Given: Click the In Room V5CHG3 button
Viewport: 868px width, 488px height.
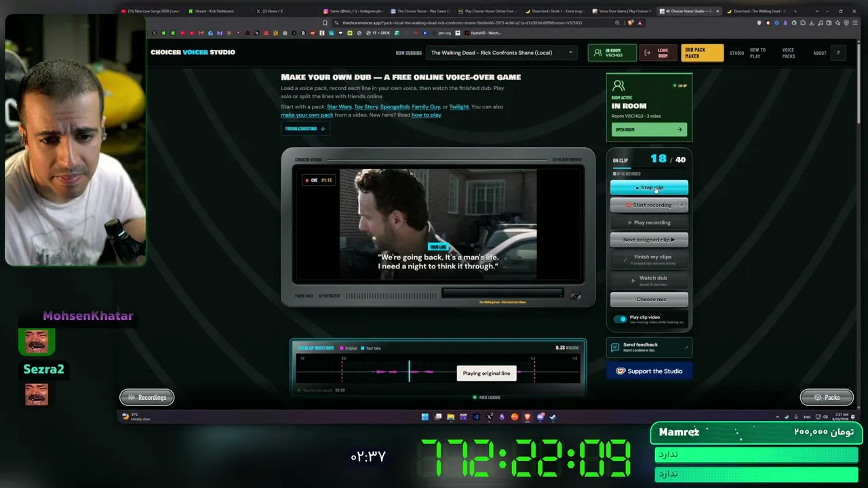Looking at the screenshot, I should pyautogui.click(x=612, y=52).
